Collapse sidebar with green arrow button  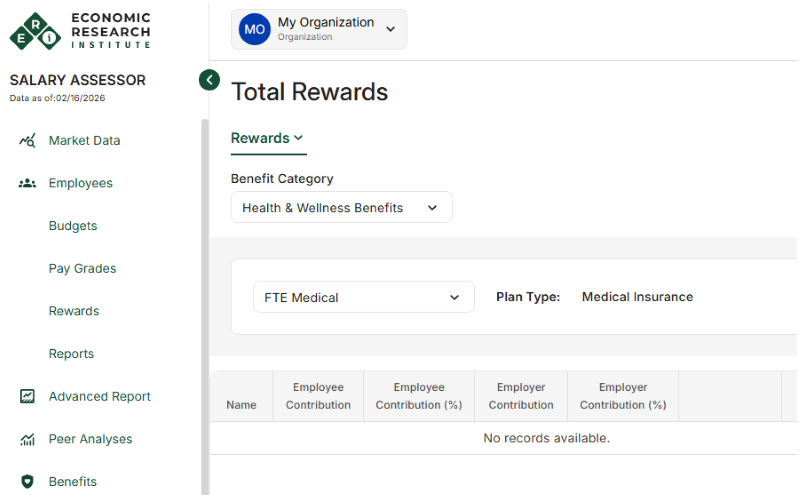[209, 80]
